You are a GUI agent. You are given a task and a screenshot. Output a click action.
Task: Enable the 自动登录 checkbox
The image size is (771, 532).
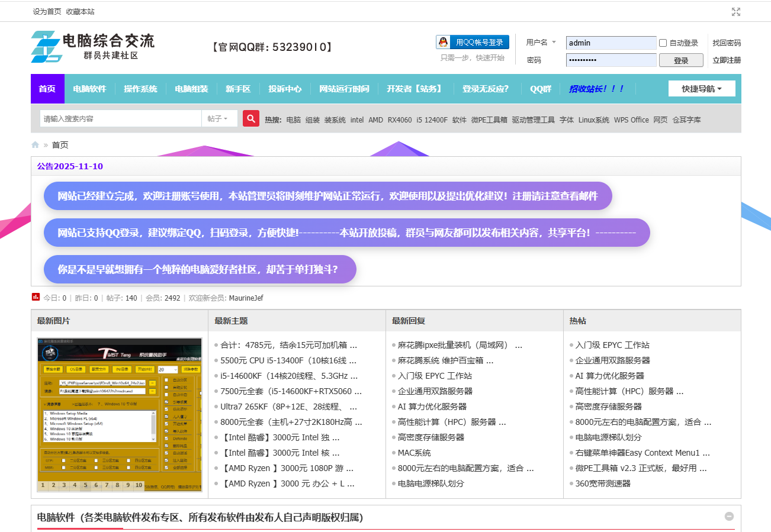click(x=663, y=43)
